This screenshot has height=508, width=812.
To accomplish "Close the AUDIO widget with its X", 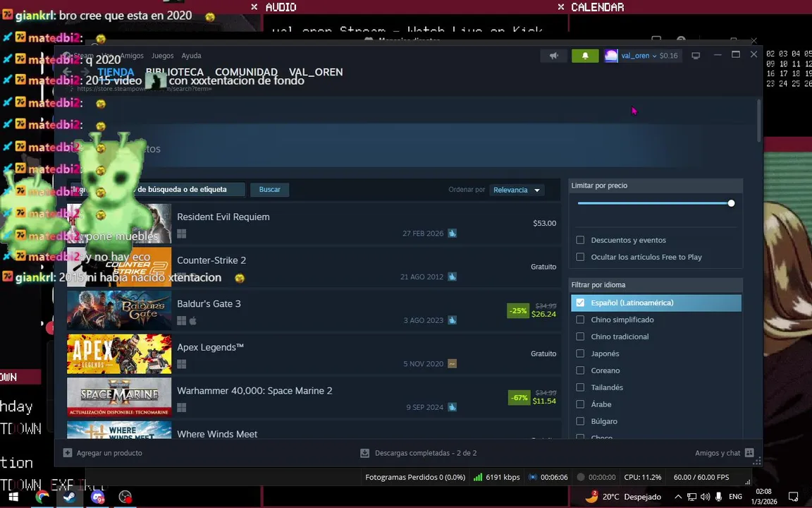I will [254, 7].
